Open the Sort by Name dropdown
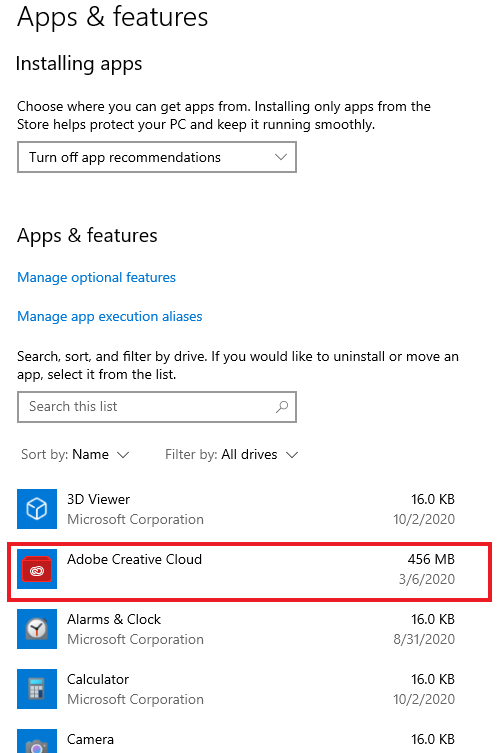The image size is (498, 753). pos(75,454)
